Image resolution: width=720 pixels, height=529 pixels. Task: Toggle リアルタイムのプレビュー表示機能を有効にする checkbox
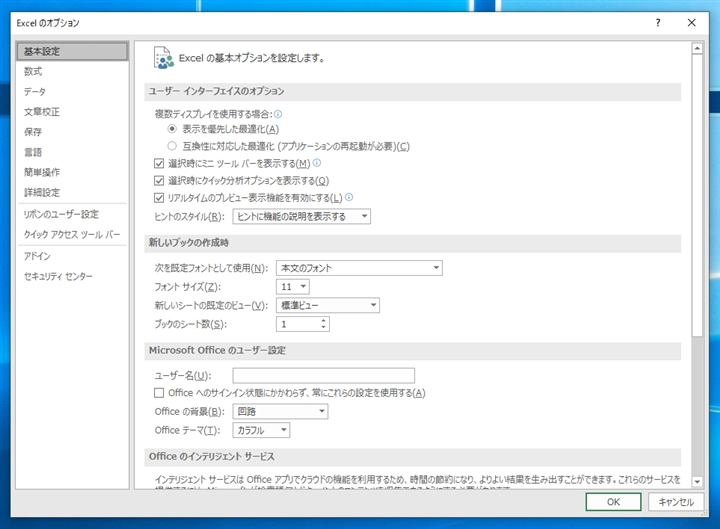point(159,198)
